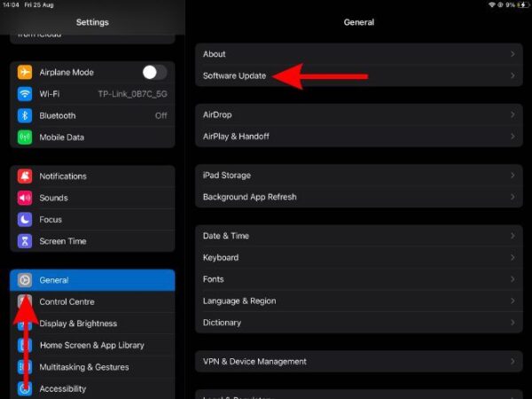Tap the Mobile Data icon
The height and width of the screenshot is (399, 532).
(x=25, y=137)
